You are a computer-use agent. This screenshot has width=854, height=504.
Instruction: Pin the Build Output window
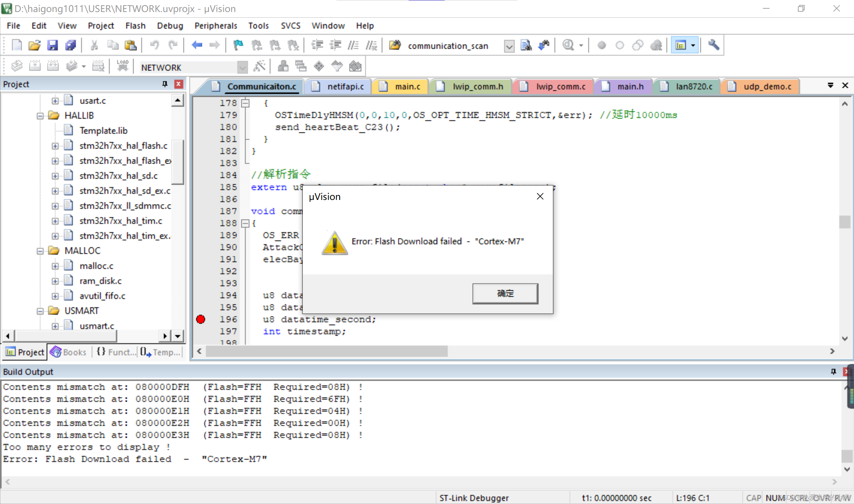[833, 371]
